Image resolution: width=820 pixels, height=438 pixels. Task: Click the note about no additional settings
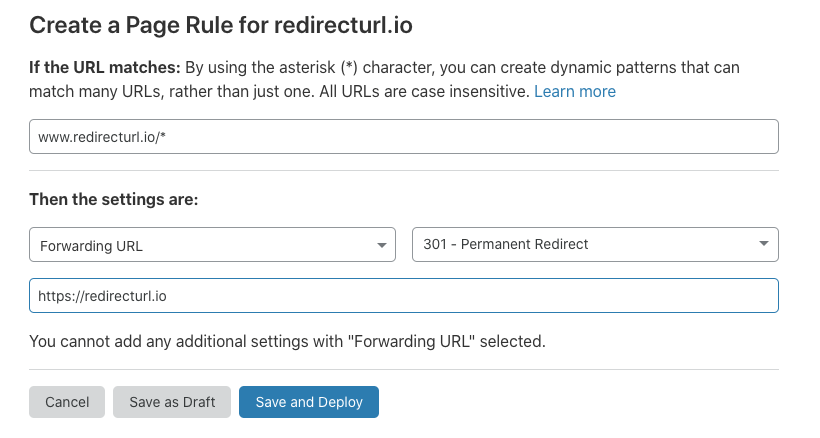coord(287,341)
